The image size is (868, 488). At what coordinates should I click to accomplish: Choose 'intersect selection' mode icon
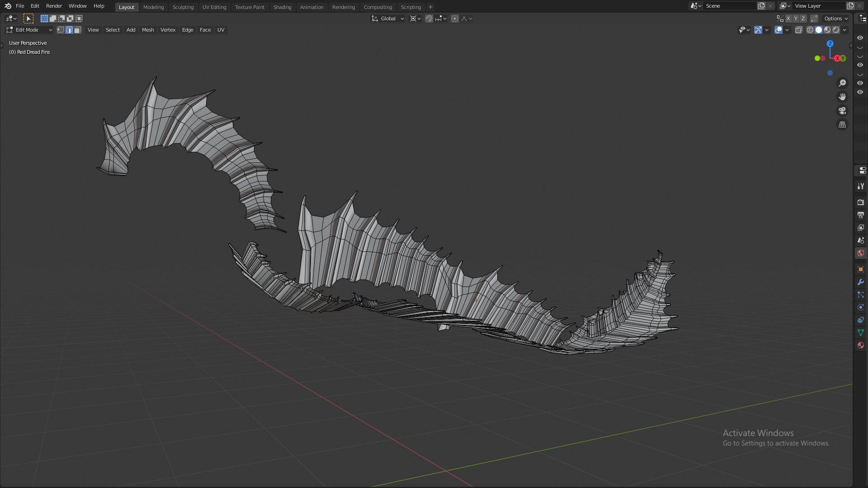tap(79, 19)
